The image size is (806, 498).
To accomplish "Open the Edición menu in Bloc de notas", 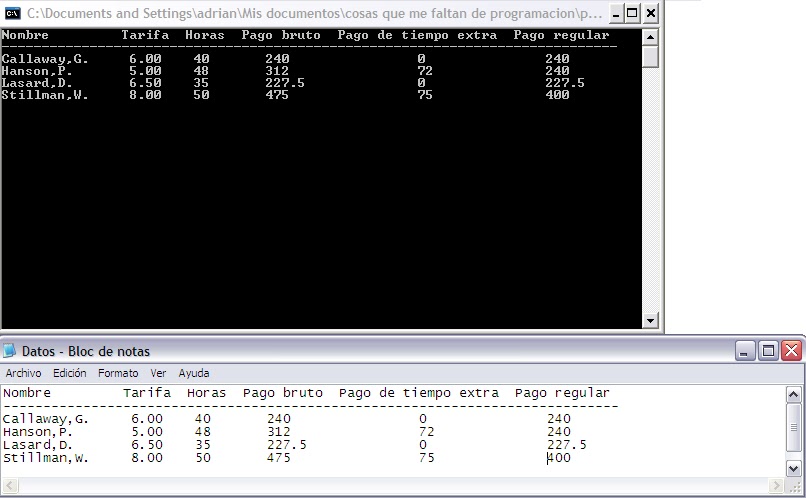I will click(69, 373).
